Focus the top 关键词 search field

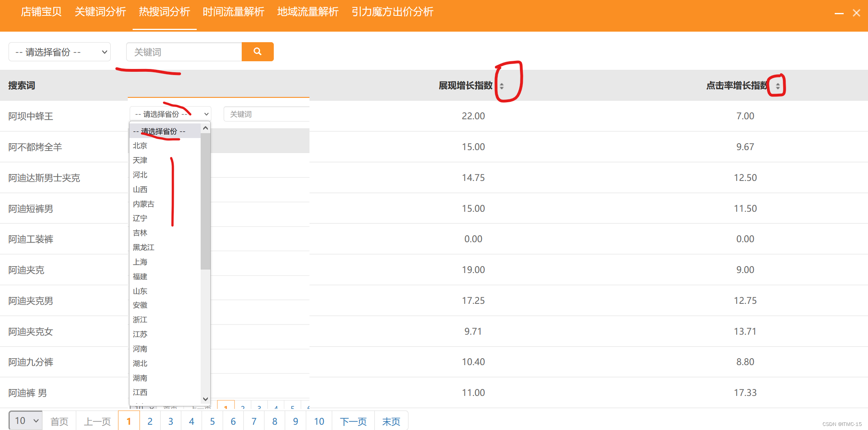click(184, 52)
